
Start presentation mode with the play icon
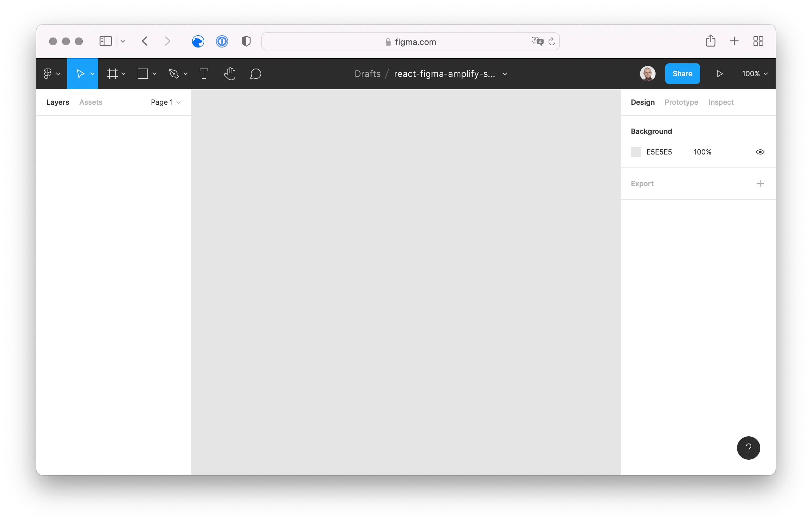tap(719, 74)
